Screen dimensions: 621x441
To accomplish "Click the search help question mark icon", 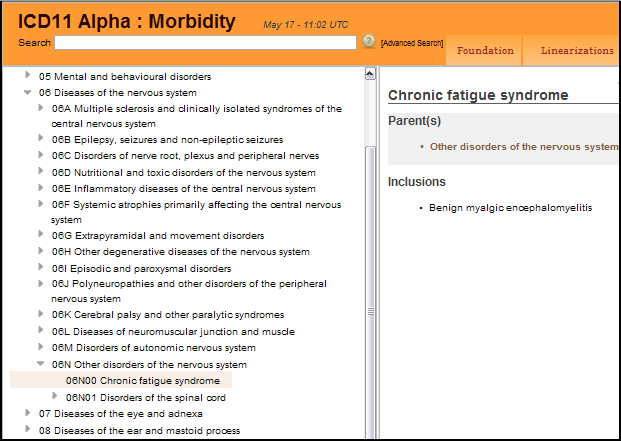I will (369, 42).
